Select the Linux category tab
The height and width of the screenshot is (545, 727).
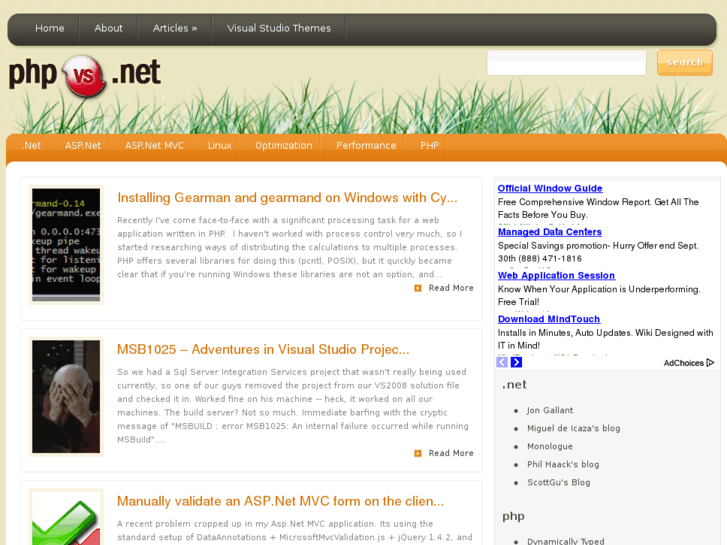pyautogui.click(x=219, y=146)
